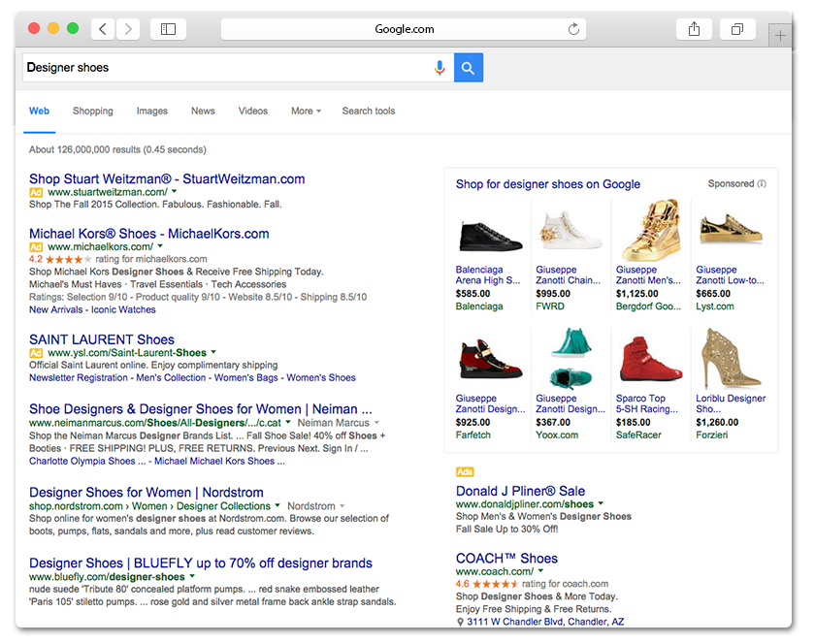Click the Google.com address bar
Viewport: 815px width, 644px height.
click(x=404, y=29)
